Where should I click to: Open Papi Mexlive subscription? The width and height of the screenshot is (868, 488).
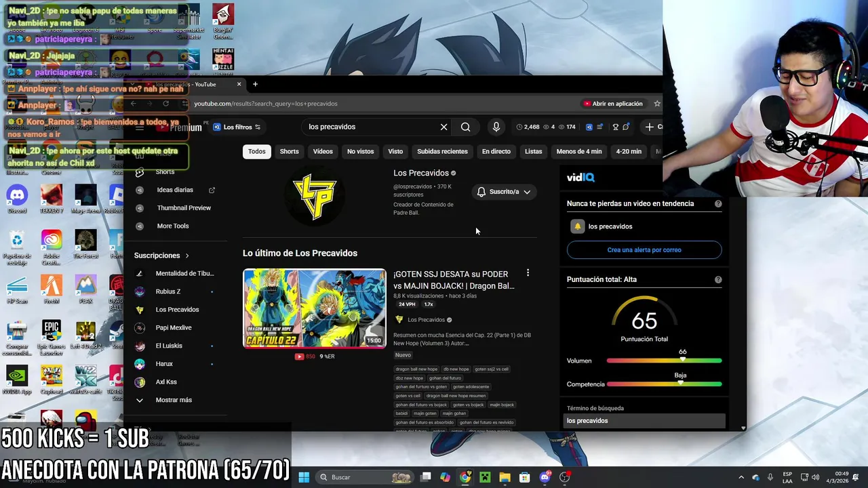tap(175, 327)
